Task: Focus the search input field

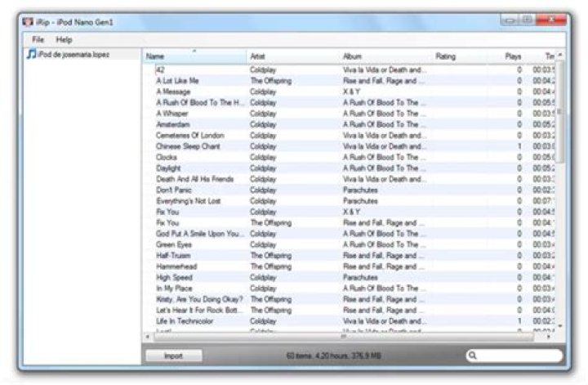Action: (519, 356)
